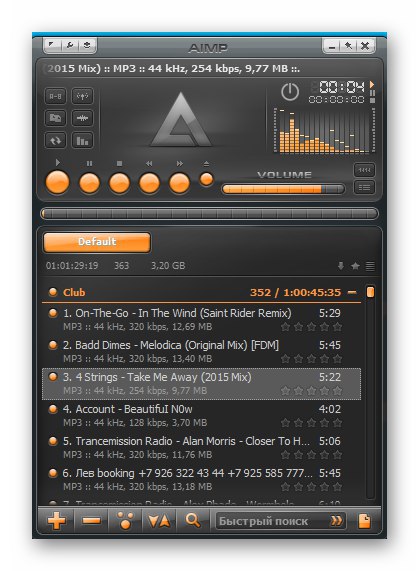Open the sound effects waveform button
This screenshot has width=419, height=571.
(82, 118)
